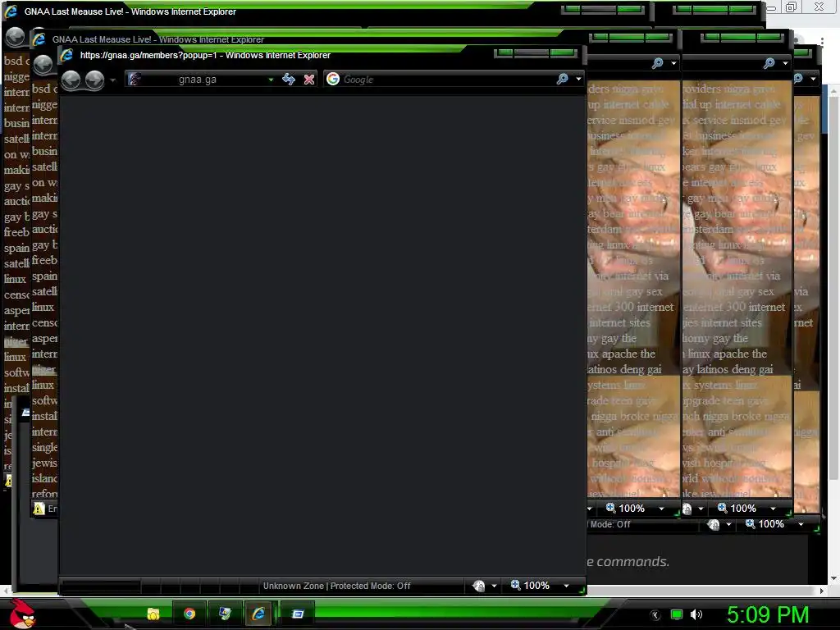This screenshot has width=840, height=630.
Task: Click IE logo of rearmost Last Measure window
Action: [11, 11]
